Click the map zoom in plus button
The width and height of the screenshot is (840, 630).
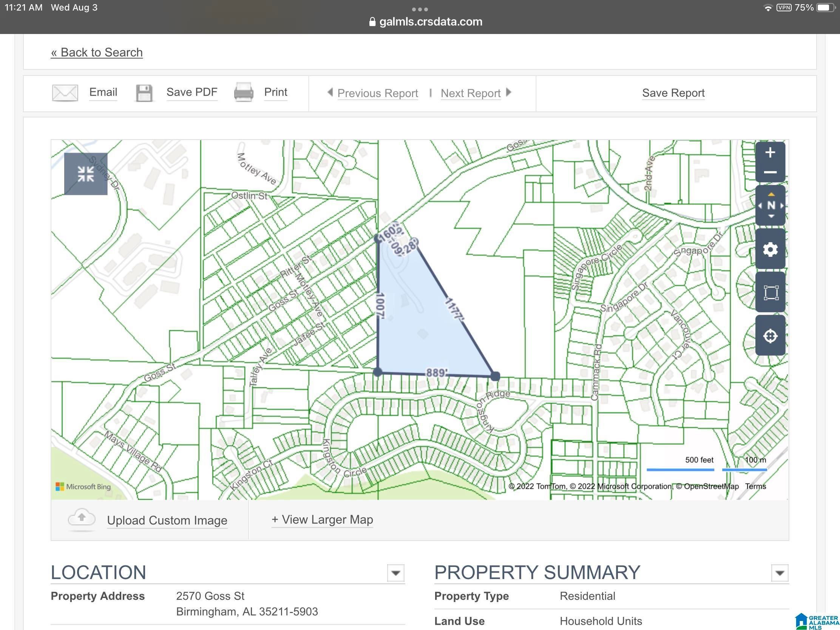coord(770,153)
